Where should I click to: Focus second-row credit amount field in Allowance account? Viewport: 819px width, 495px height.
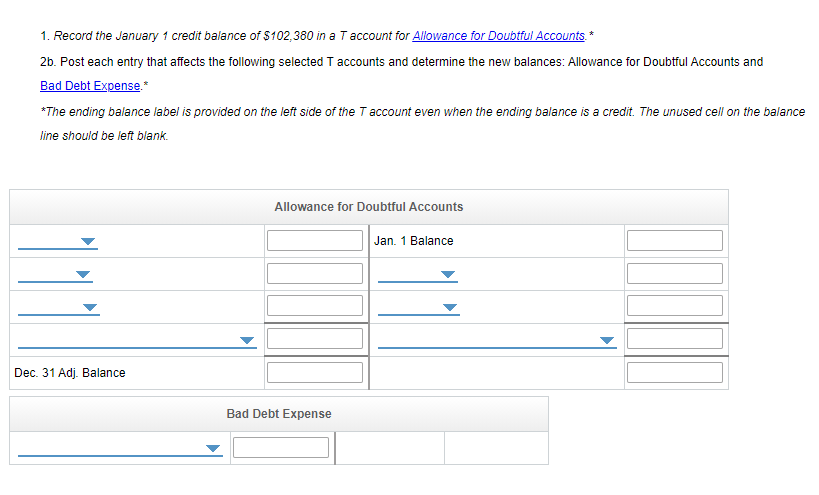click(674, 274)
